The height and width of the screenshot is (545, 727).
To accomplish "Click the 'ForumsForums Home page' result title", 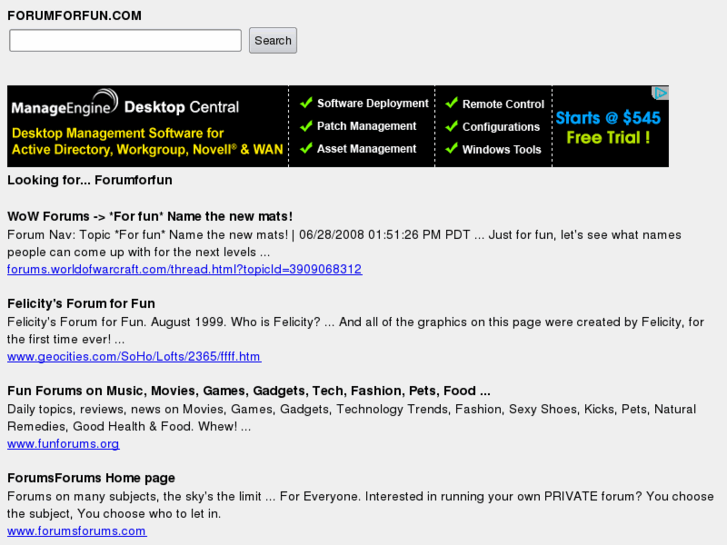I will click(91, 478).
